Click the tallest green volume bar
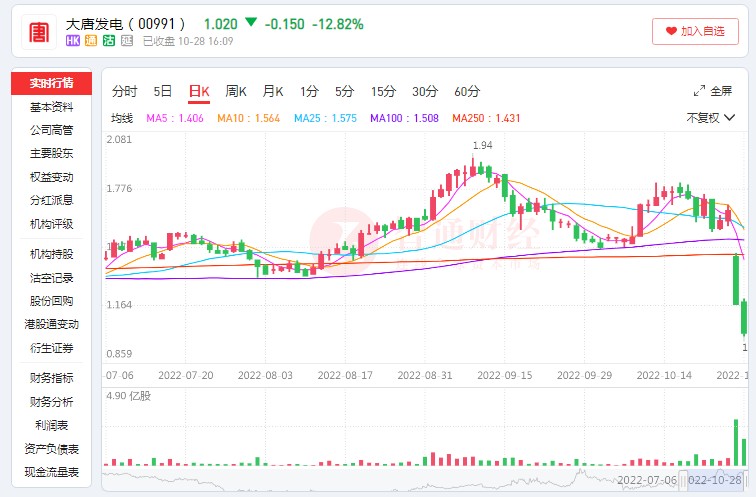 736,443
